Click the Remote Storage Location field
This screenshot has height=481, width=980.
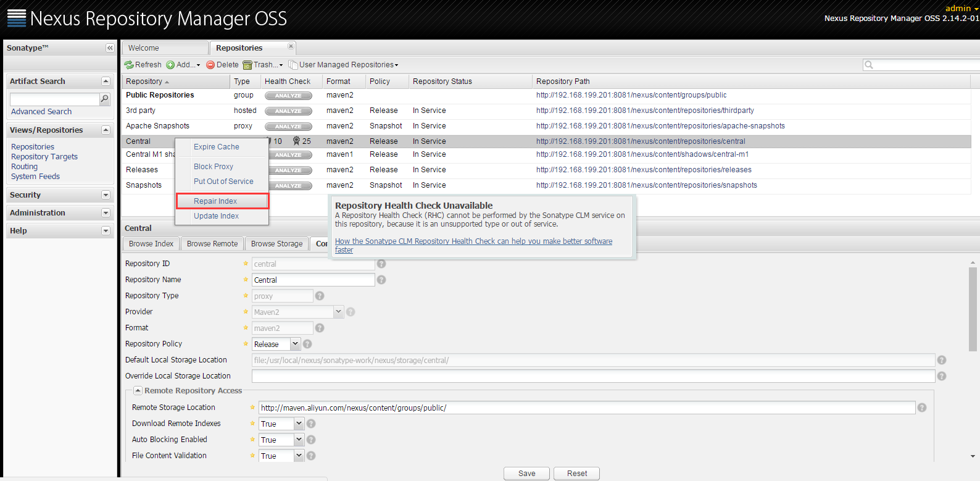(x=587, y=408)
